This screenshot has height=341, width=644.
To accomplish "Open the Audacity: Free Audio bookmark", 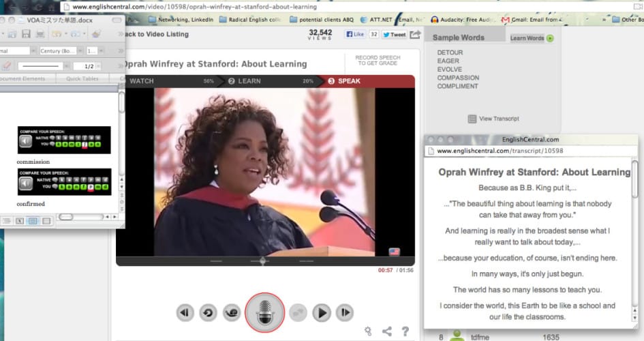I will tap(463, 19).
